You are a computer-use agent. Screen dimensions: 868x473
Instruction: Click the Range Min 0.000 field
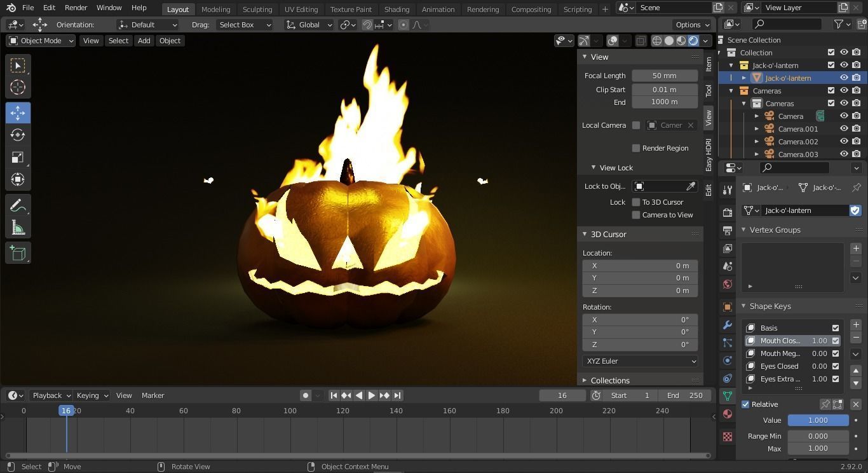[x=818, y=436]
